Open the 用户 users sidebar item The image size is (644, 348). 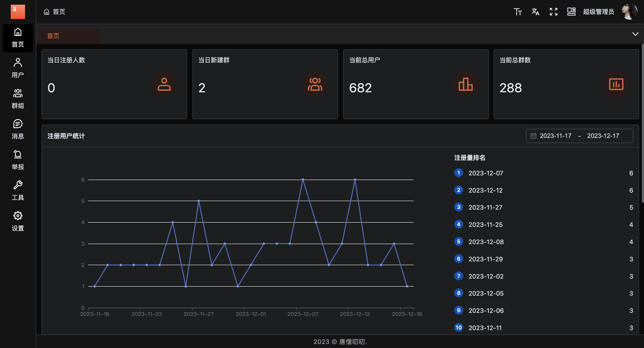(x=18, y=68)
